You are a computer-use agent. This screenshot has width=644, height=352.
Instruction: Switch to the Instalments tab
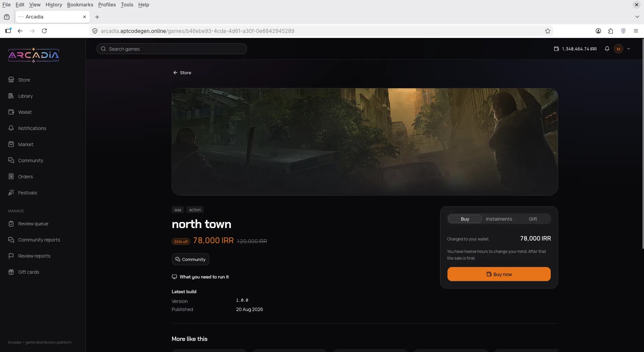(x=499, y=219)
